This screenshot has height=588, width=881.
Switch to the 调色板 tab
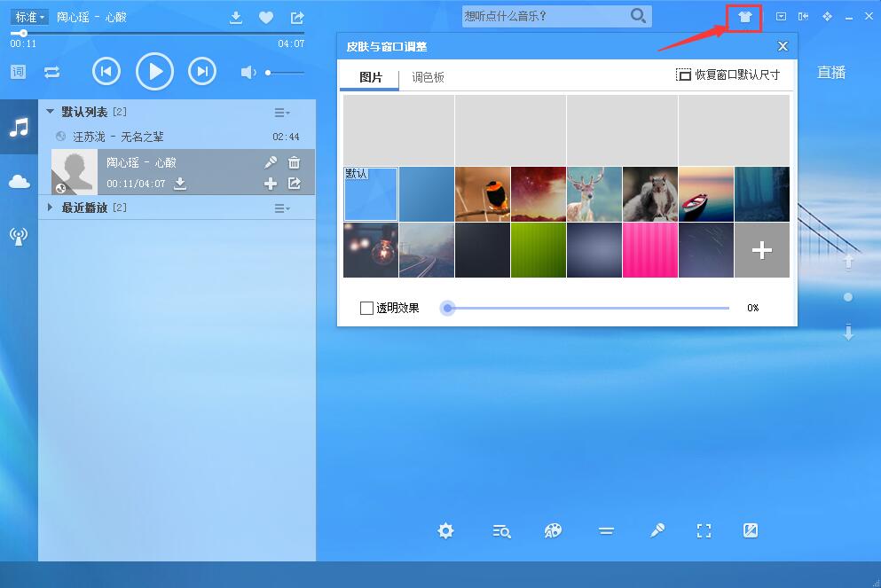coord(428,78)
